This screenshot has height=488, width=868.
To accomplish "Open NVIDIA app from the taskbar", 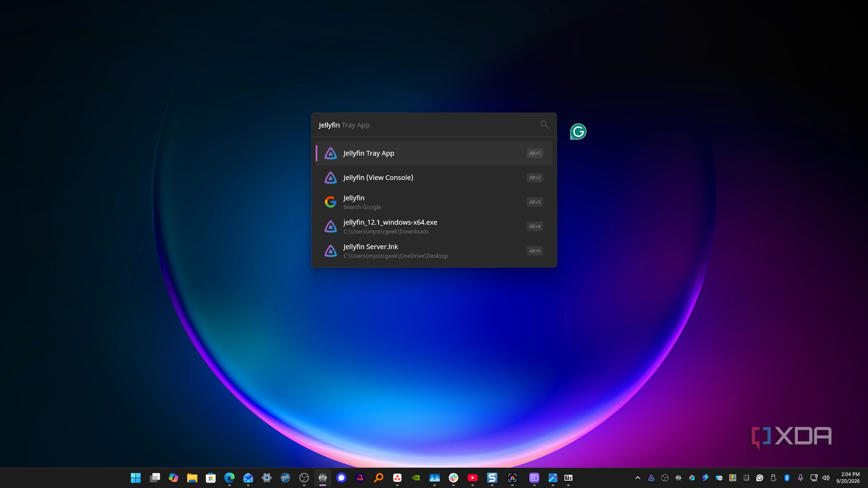I will click(x=416, y=478).
